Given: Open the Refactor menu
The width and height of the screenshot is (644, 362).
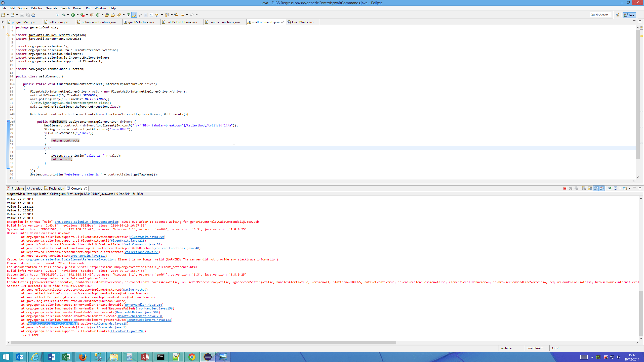Looking at the screenshot, I should coord(36,8).
